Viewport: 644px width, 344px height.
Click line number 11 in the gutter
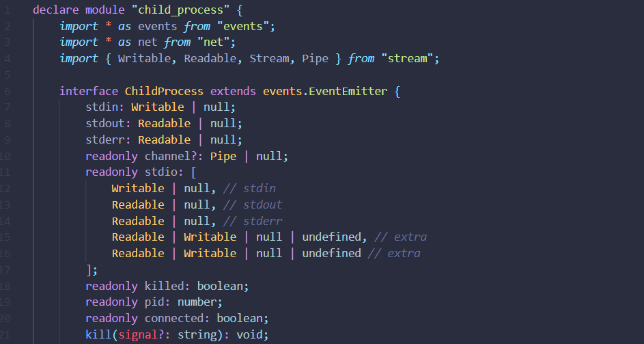(x=5, y=172)
